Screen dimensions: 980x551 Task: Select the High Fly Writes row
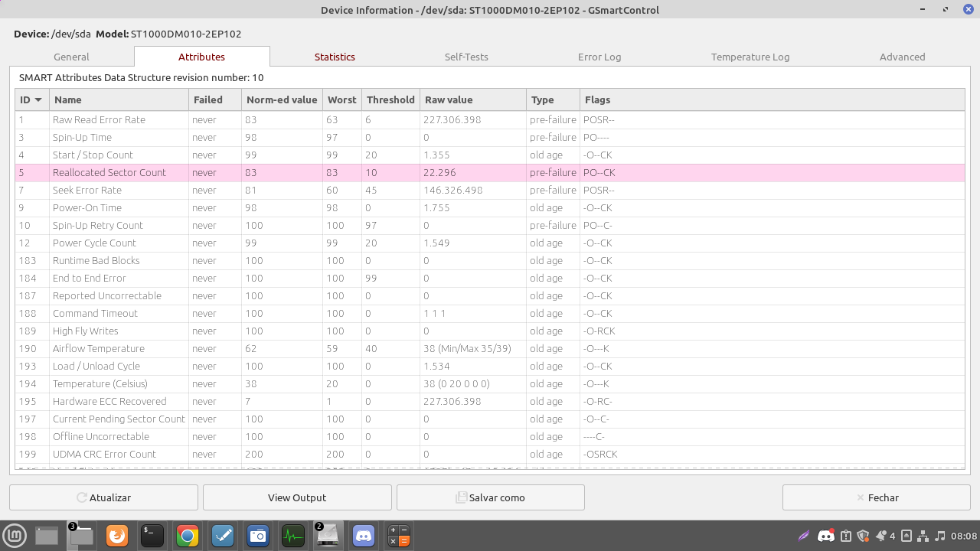coord(490,331)
